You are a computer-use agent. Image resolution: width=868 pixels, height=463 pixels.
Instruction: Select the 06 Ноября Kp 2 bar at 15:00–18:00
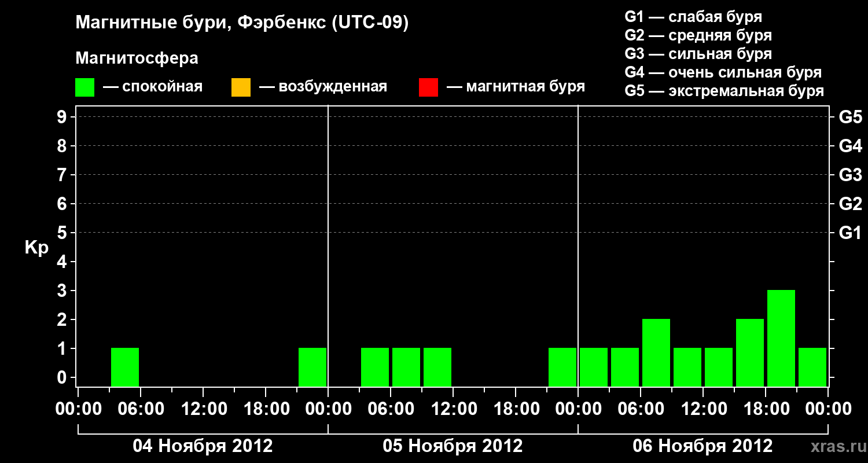[750, 353]
